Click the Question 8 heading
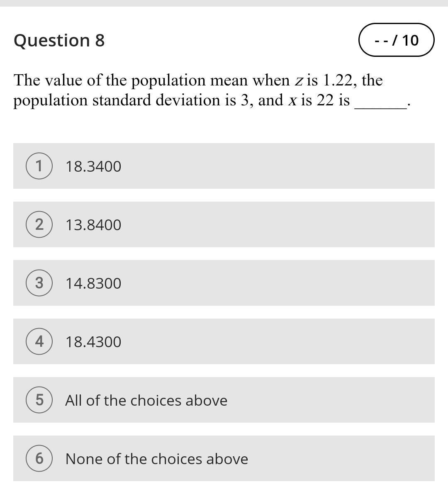This screenshot has width=448, height=499. 59,40
